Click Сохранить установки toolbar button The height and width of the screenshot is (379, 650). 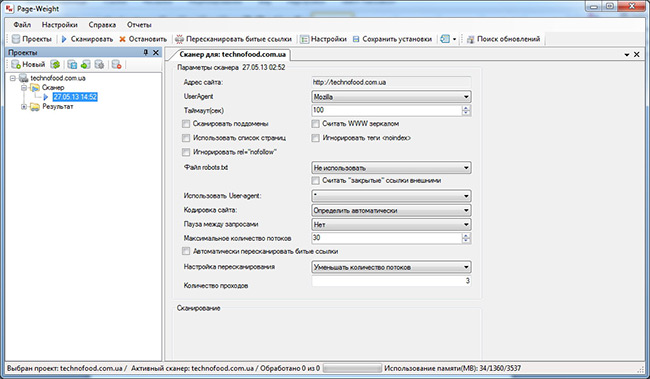(x=392, y=39)
